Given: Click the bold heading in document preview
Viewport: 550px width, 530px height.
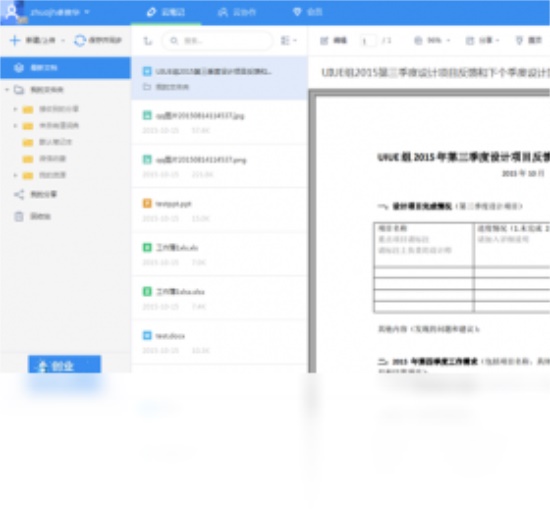Looking at the screenshot, I should tap(463, 157).
